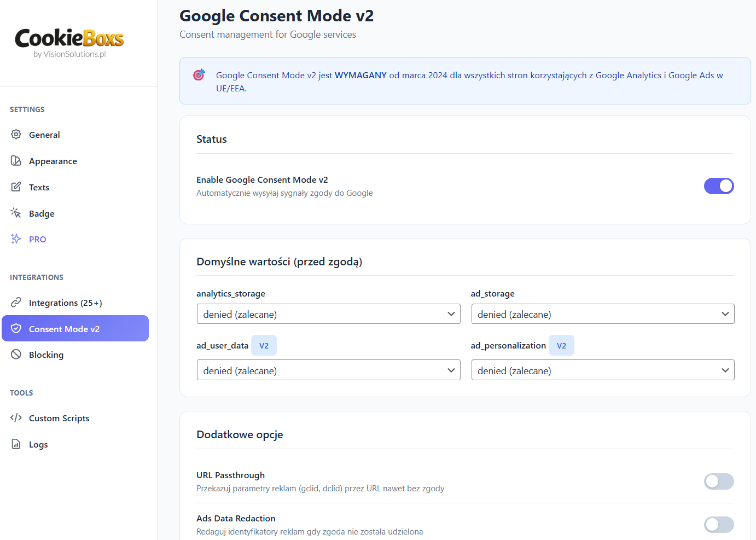Select the Consent Mode v2 shield icon
Image resolution: width=756 pixels, height=540 pixels.
[x=17, y=328]
